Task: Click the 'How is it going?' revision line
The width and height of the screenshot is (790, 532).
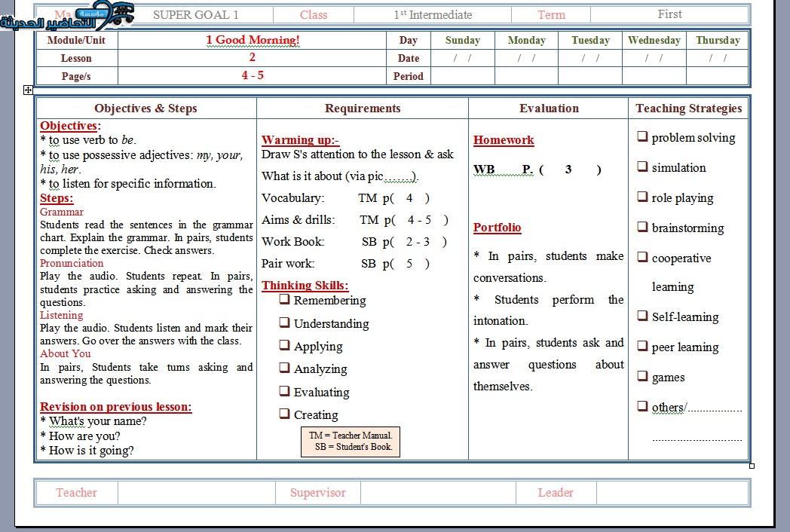Action: click(87, 451)
